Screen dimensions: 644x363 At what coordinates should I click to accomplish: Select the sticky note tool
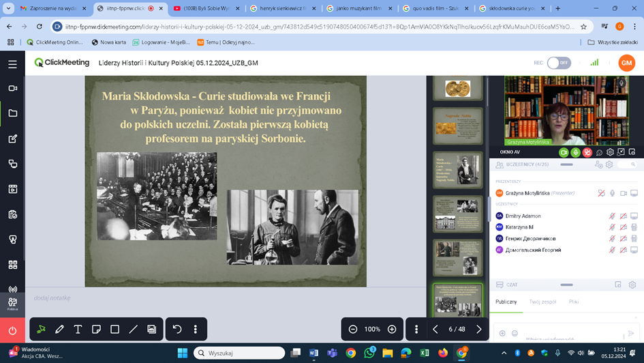click(x=97, y=330)
